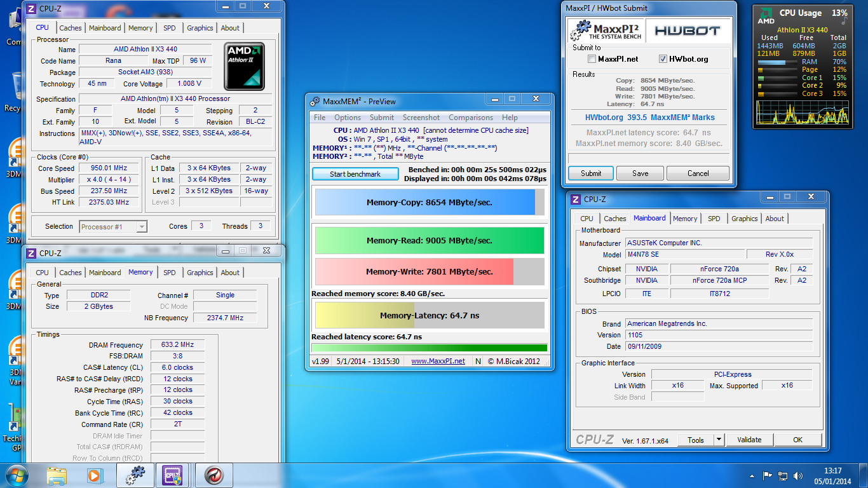
Task: Open the Options menu in MaxxMEM²
Action: (x=348, y=118)
